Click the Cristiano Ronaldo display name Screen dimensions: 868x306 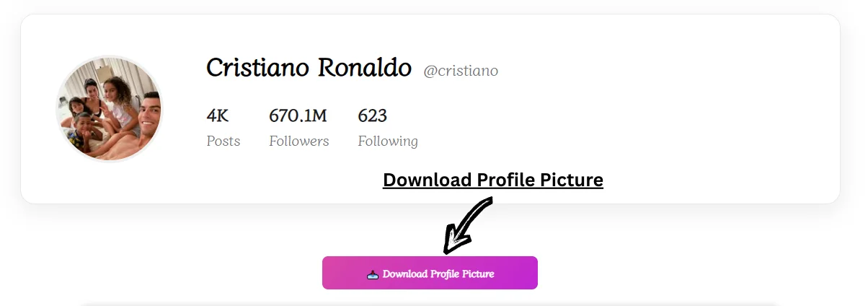click(x=309, y=68)
